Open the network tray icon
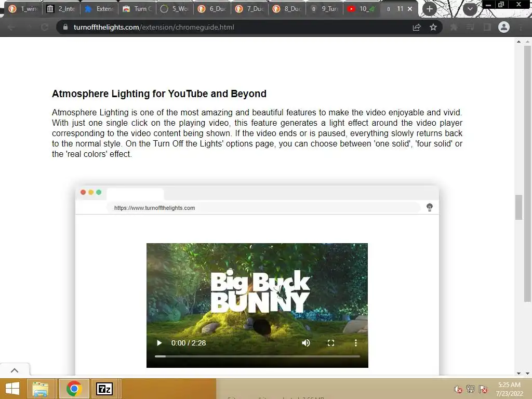This screenshot has width=532, height=399. 471,389
